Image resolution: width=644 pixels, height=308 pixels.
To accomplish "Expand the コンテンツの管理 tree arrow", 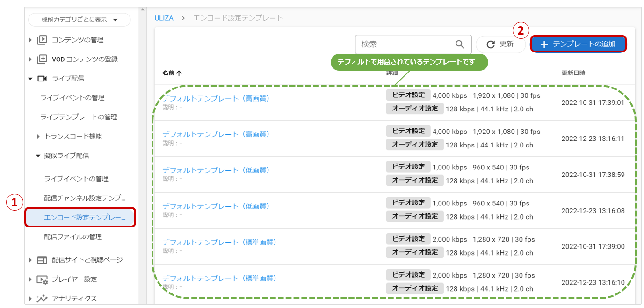I will point(30,40).
